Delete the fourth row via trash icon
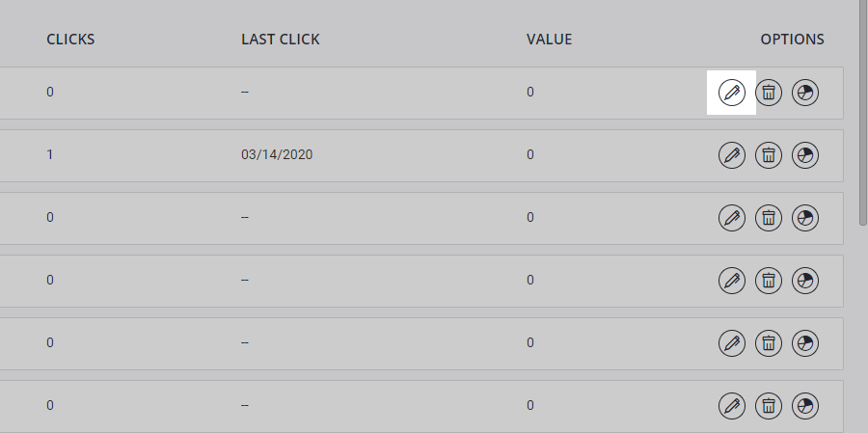868x433 pixels. coord(769,281)
